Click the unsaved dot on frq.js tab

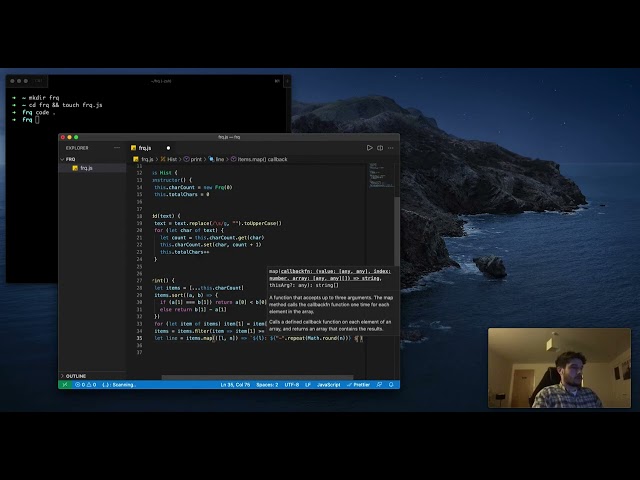pos(168,148)
